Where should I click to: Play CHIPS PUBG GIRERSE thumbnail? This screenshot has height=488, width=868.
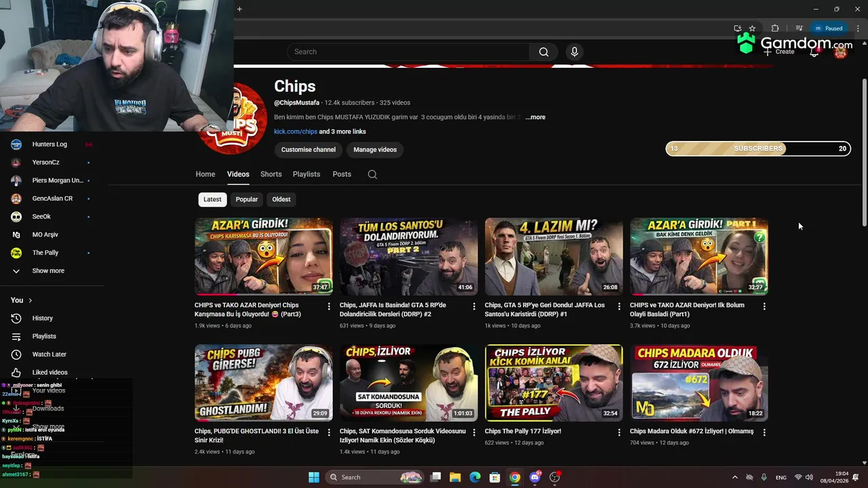[264, 383]
